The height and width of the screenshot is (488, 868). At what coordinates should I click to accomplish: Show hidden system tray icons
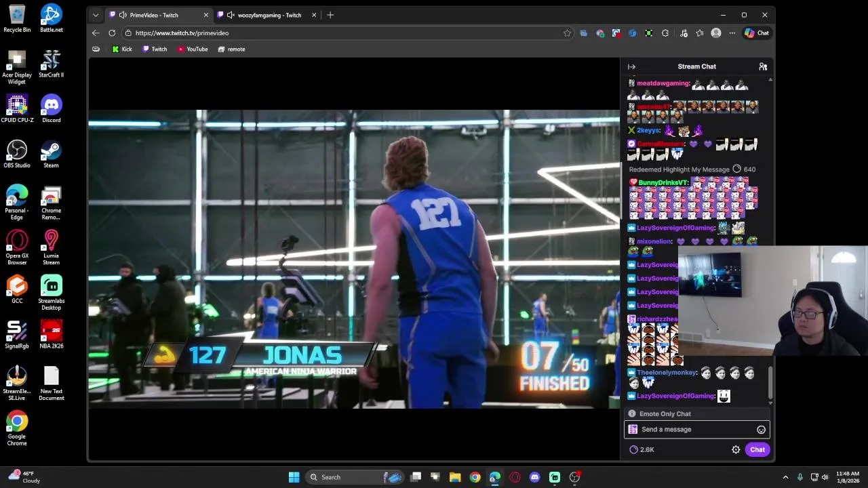pyautogui.click(x=785, y=477)
